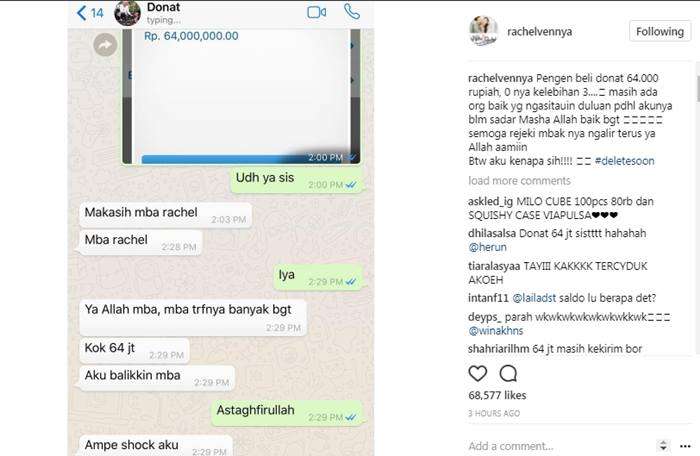This screenshot has width=700, height=456.
Task: Toggle the Following button
Action: coord(660,31)
